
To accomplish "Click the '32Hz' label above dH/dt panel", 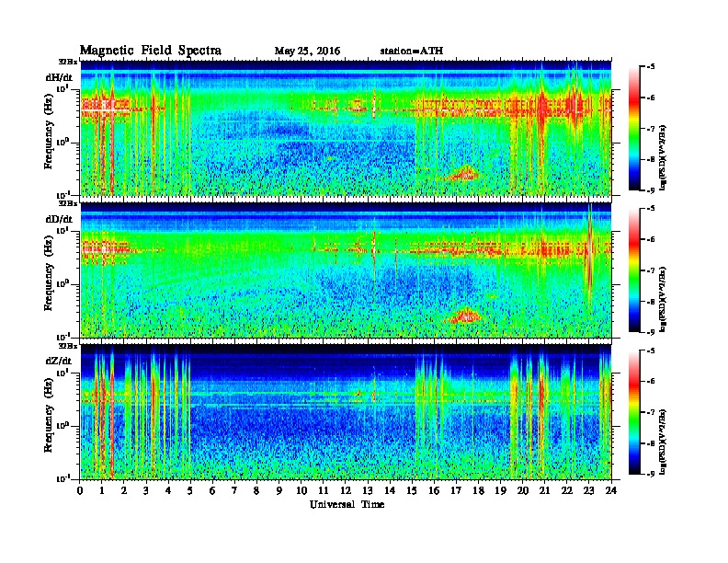I will coord(67,62).
